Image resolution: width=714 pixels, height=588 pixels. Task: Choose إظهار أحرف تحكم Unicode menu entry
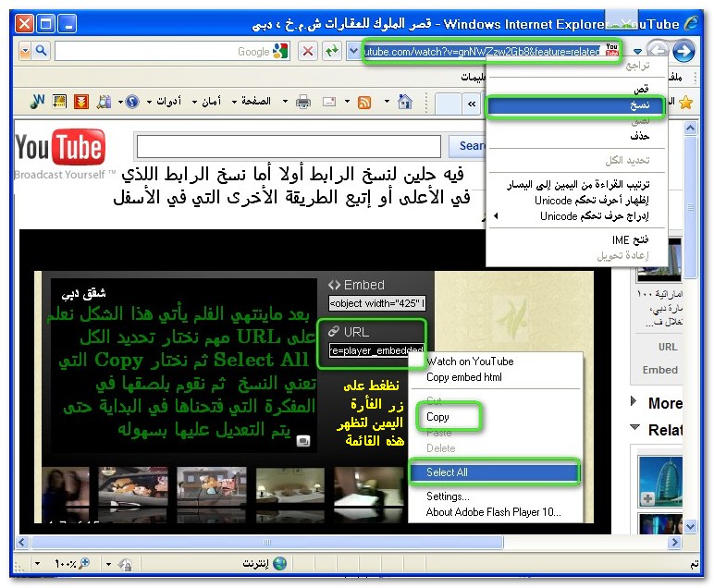click(x=576, y=201)
